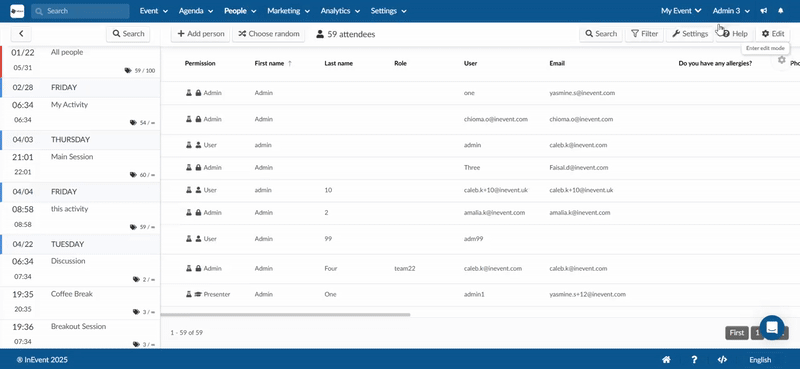Click the InEvent 2025 footer text

tap(42, 360)
